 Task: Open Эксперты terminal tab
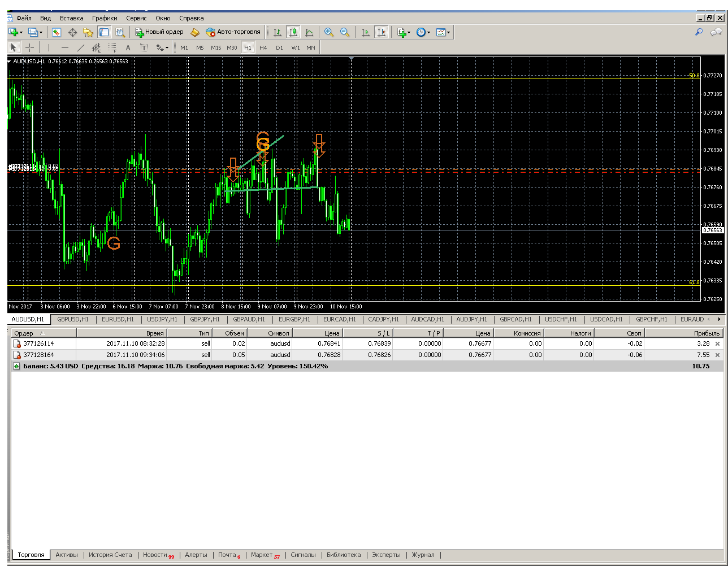pyautogui.click(x=386, y=555)
